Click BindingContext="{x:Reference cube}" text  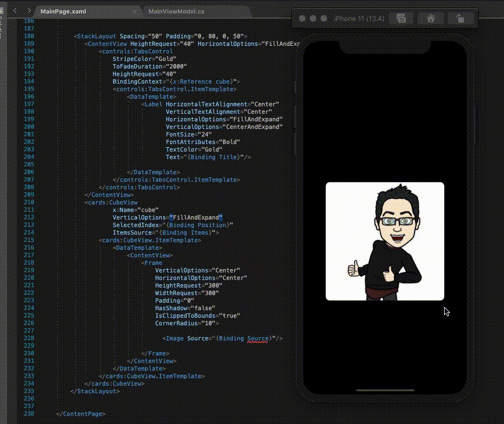tap(174, 81)
